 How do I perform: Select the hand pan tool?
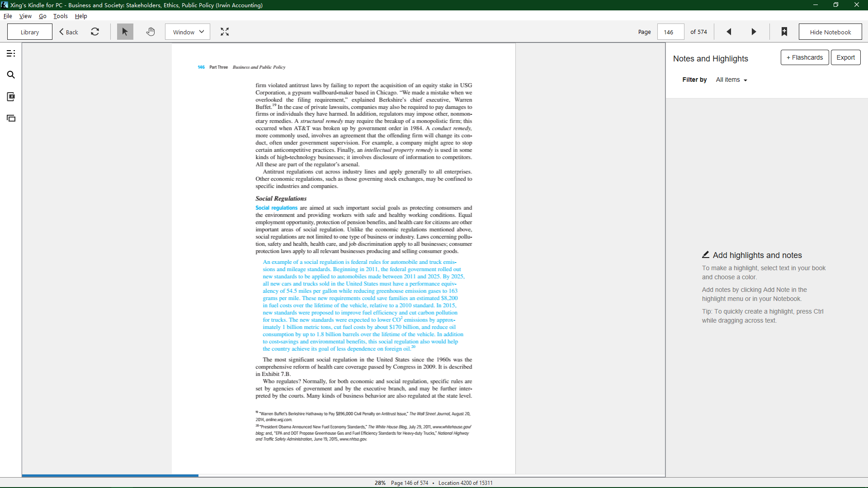tap(151, 32)
